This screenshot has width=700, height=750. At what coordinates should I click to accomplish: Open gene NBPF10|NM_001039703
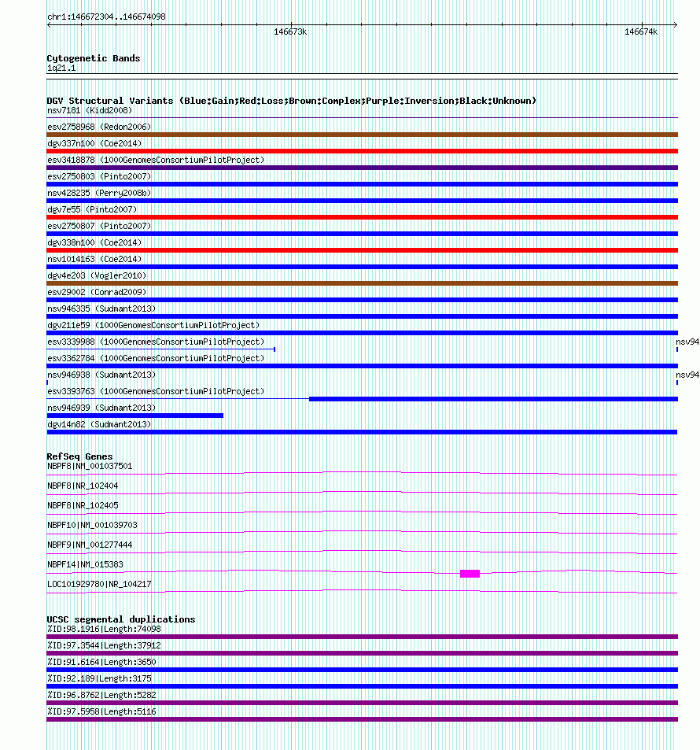coord(92,525)
